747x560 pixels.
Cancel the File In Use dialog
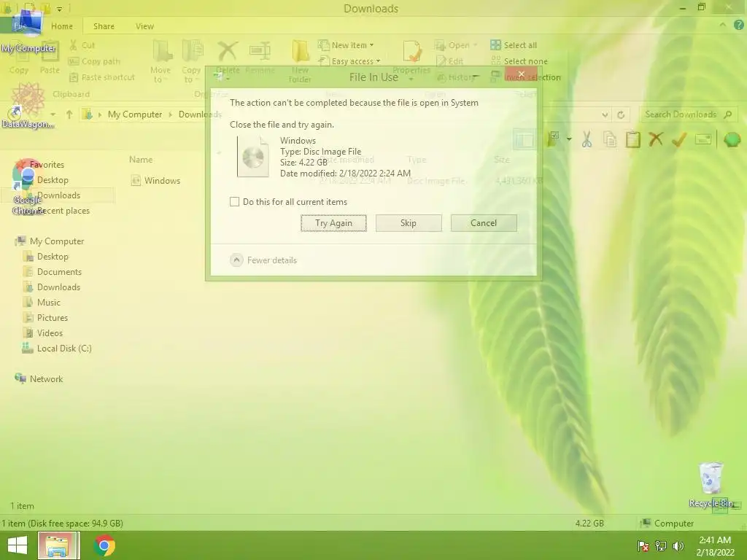click(484, 223)
